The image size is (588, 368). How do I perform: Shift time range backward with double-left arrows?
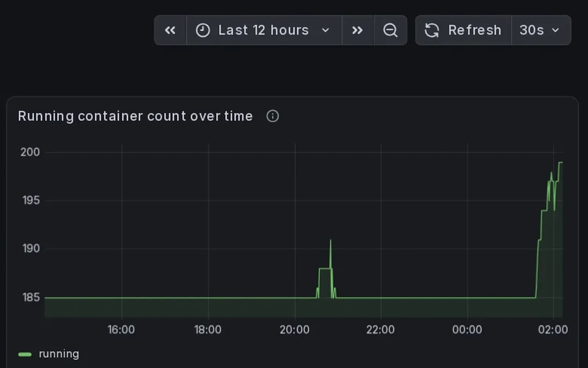tap(170, 30)
